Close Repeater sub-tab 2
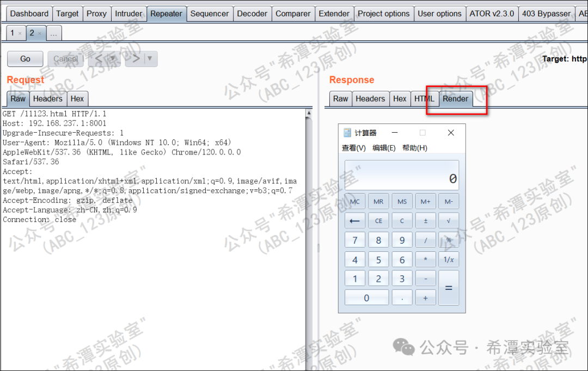The image size is (588, 371). coord(39,34)
